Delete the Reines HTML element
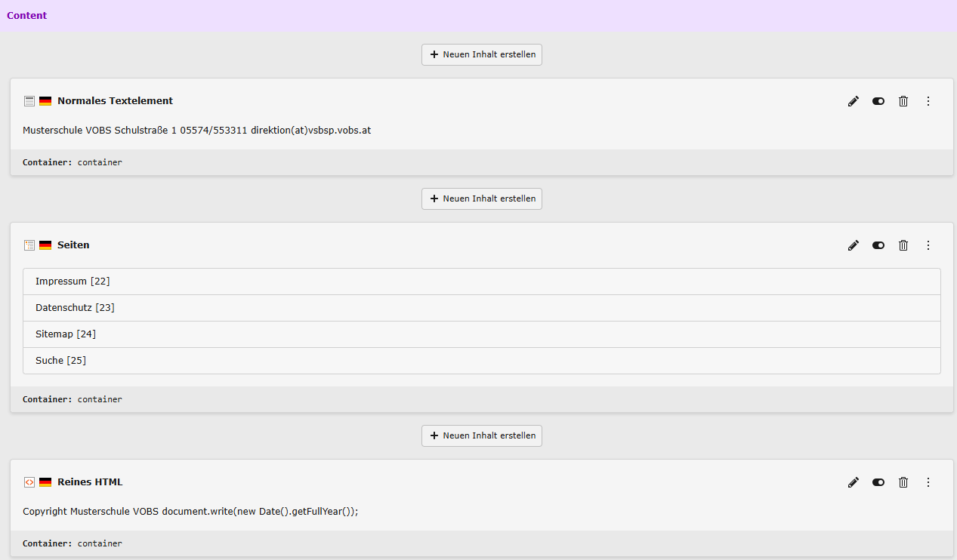 pyautogui.click(x=903, y=482)
